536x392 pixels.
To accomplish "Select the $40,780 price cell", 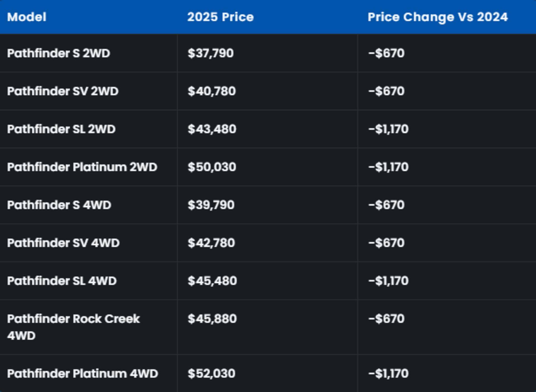I will tap(212, 91).
